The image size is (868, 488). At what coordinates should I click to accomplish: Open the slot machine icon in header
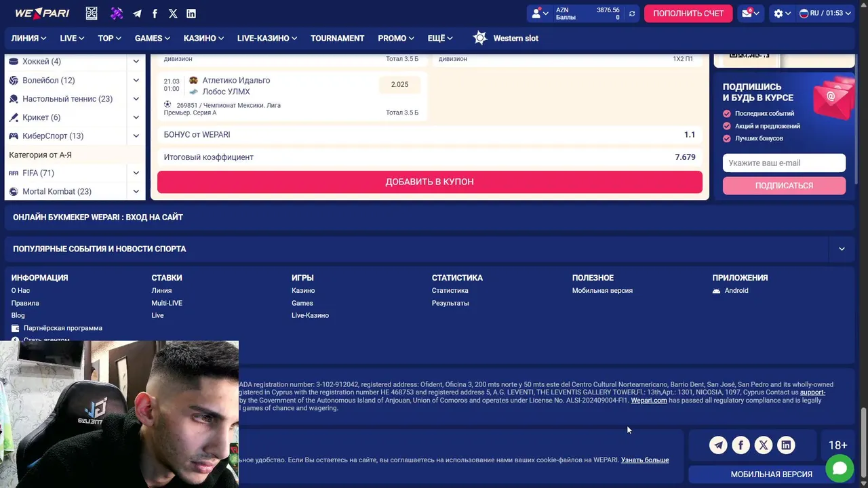click(x=92, y=13)
